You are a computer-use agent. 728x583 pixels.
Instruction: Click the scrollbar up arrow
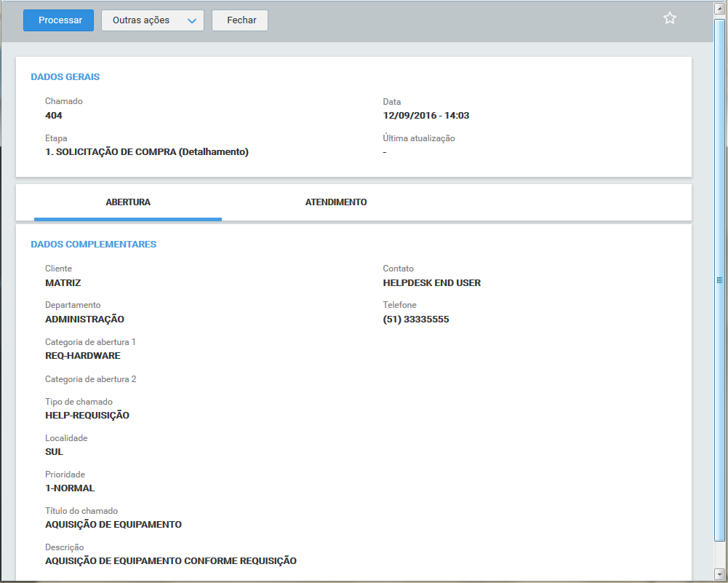pyautogui.click(x=719, y=9)
